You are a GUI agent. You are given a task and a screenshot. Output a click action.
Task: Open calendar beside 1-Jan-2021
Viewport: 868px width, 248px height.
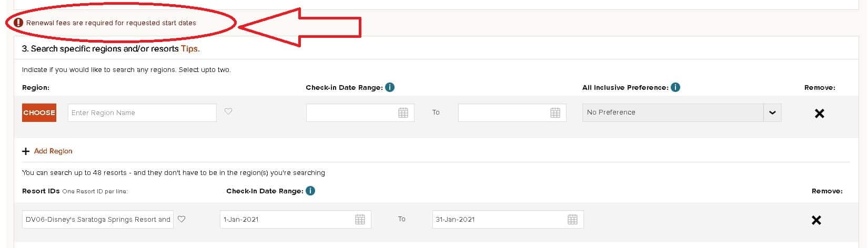click(360, 220)
